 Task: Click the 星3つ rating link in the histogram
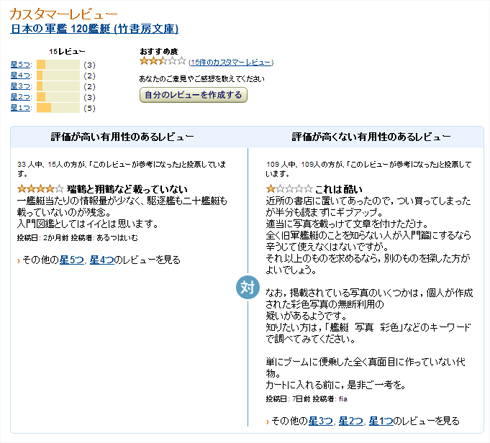(x=21, y=86)
